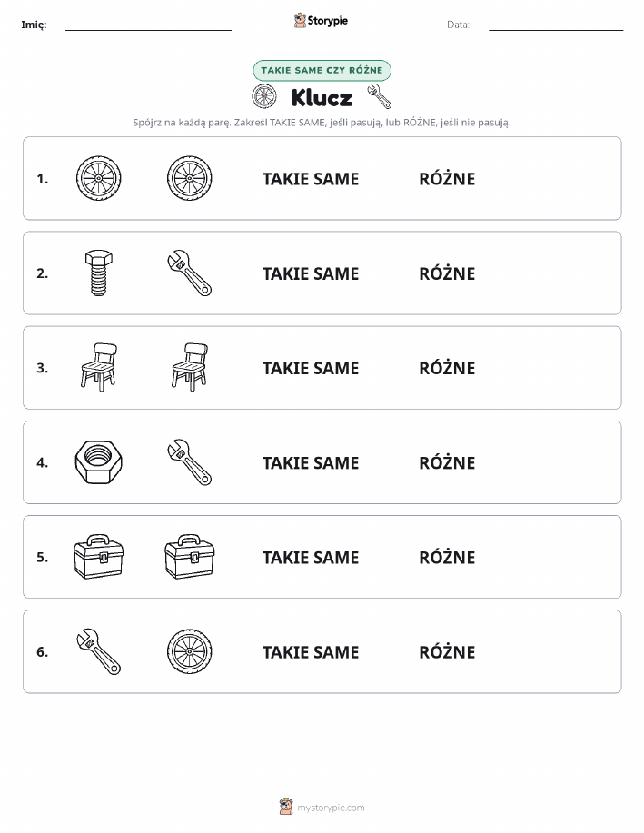Select RÓŻNE for row 2
Viewport: 644px width, 833px height.
(x=447, y=273)
